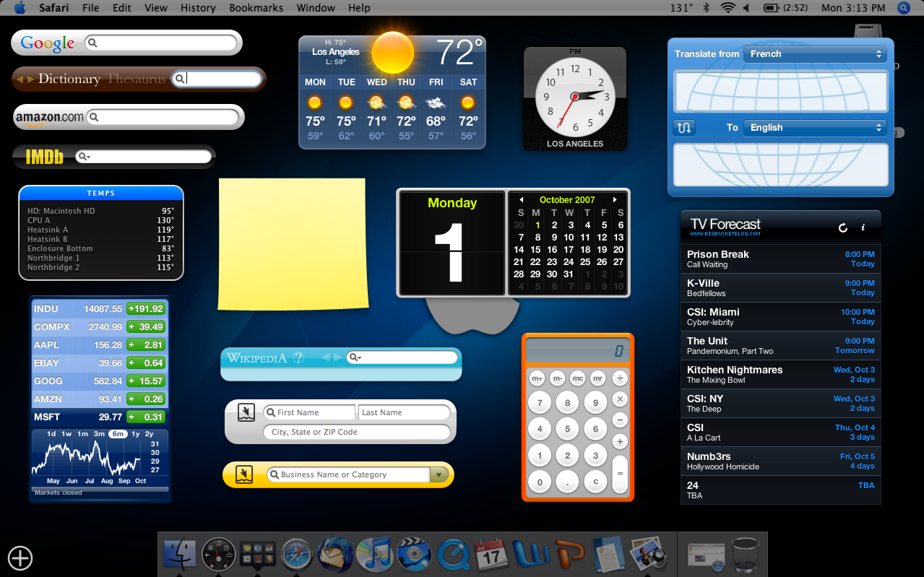This screenshot has height=577, width=924.
Task: Click the yellow sticky note
Action: [x=293, y=244]
